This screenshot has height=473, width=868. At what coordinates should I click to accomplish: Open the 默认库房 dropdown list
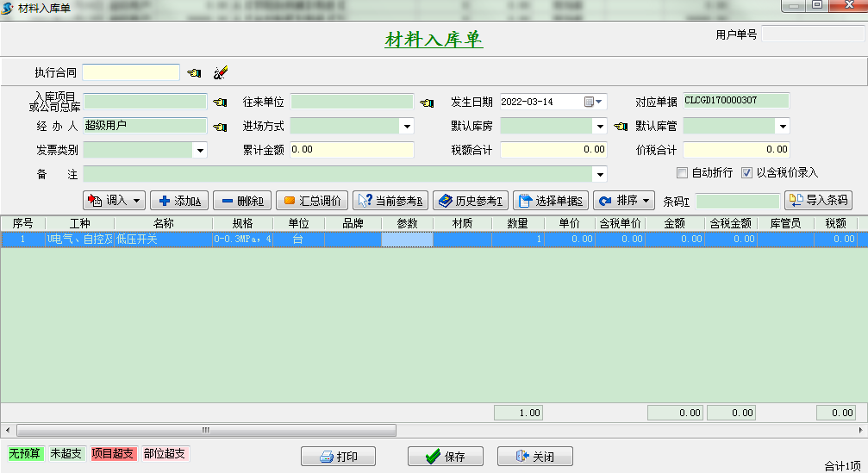coord(600,127)
